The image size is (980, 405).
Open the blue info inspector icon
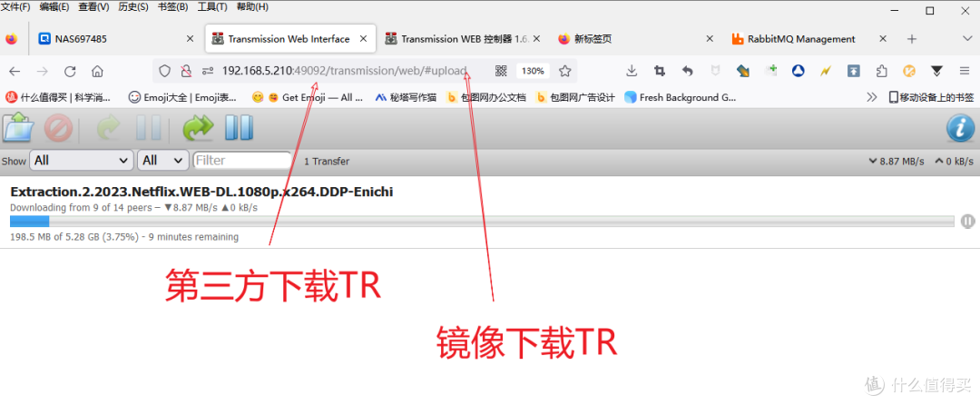pyautogui.click(x=960, y=128)
